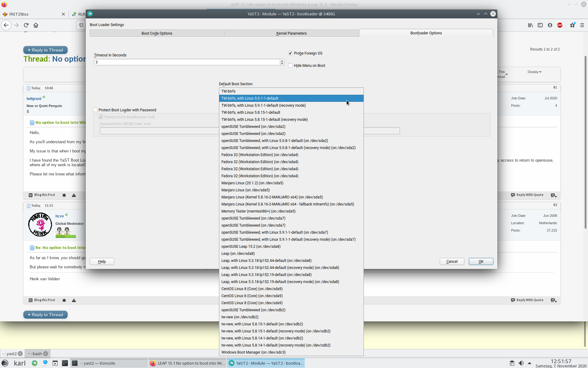This screenshot has height=368, width=588.
Task: Open Firefox Library icon
Action: (530, 25)
